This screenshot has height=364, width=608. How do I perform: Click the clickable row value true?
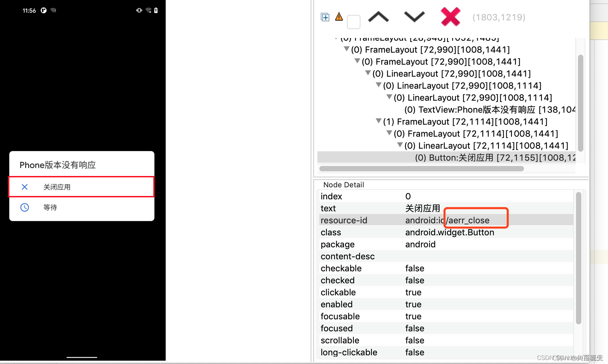(x=413, y=292)
